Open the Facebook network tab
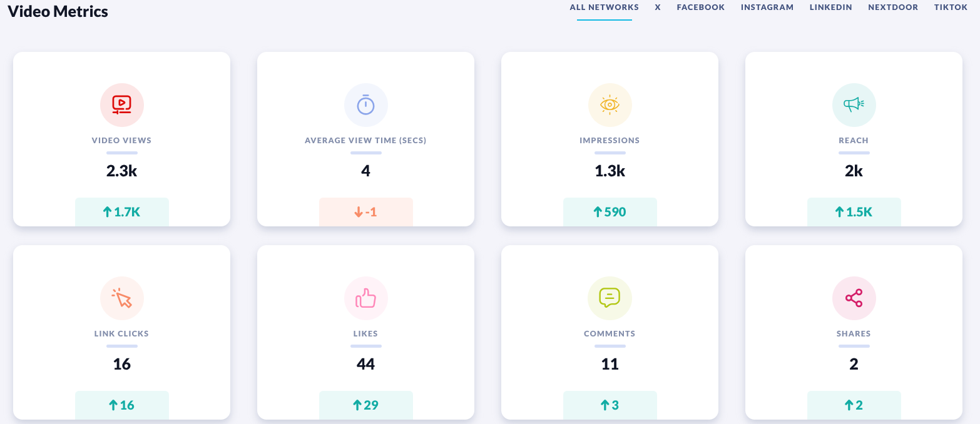The height and width of the screenshot is (424, 980). pyautogui.click(x=700, y=8)
